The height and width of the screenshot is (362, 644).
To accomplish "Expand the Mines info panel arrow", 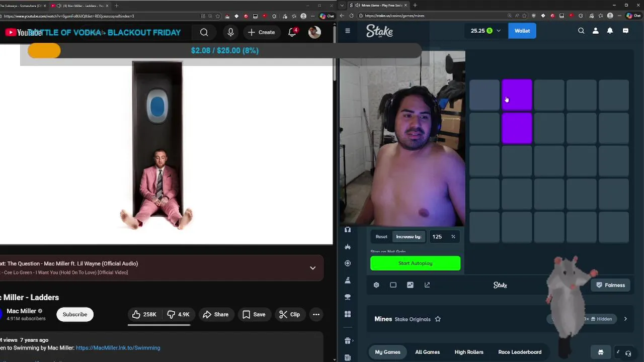I will (625, 319).
